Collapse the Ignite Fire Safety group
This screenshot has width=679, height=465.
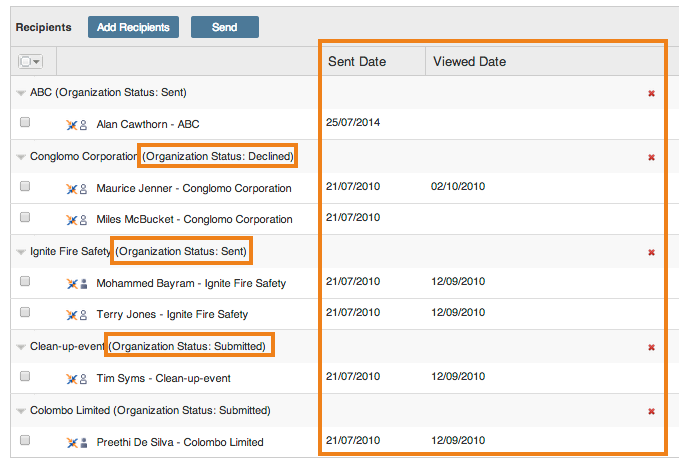[21, 252]
